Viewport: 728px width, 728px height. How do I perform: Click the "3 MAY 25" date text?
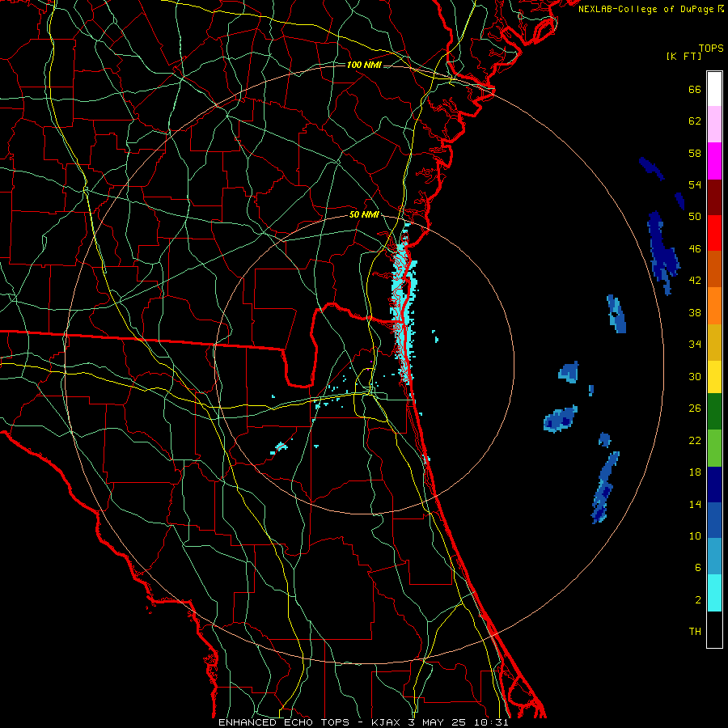pyautogui.click(x=438, y=722)
